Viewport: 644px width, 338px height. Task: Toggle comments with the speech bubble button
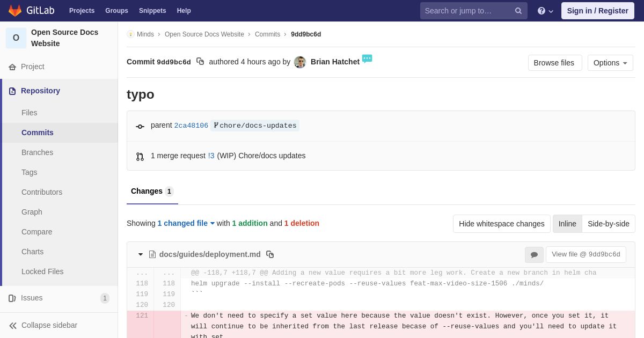coord(534,255)
